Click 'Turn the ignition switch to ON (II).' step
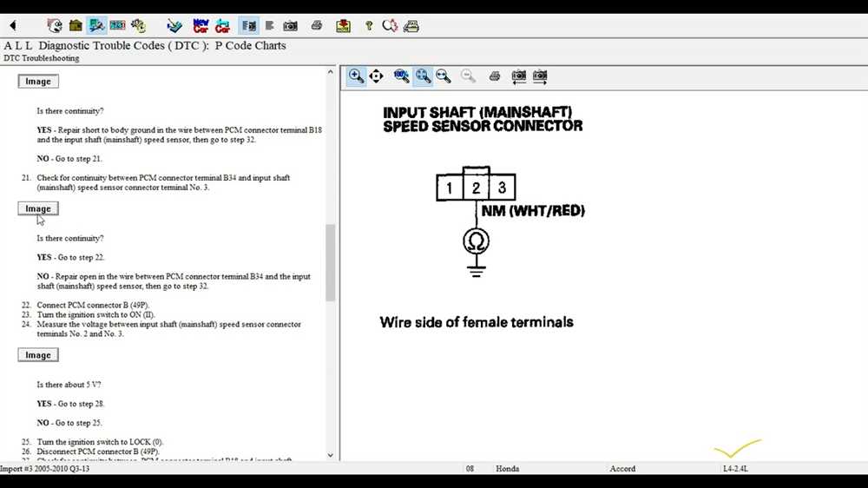868x488 pixels. pyautogui.click(x=96, y=314)
